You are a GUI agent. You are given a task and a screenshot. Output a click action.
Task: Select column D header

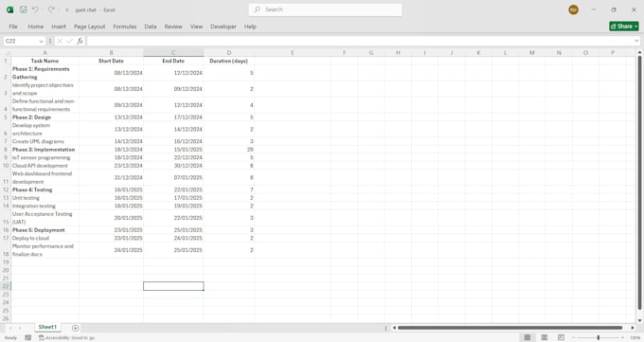point(229,53)
